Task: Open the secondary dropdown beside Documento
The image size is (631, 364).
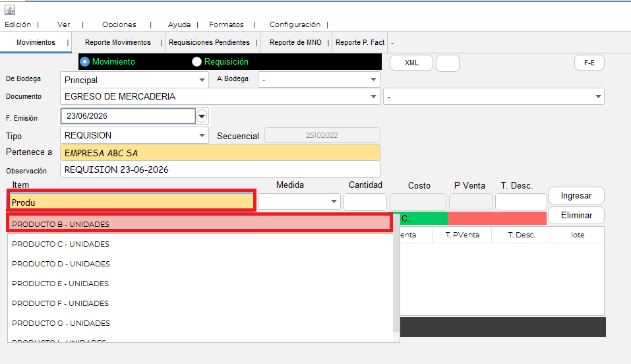Action: point(494,96)
